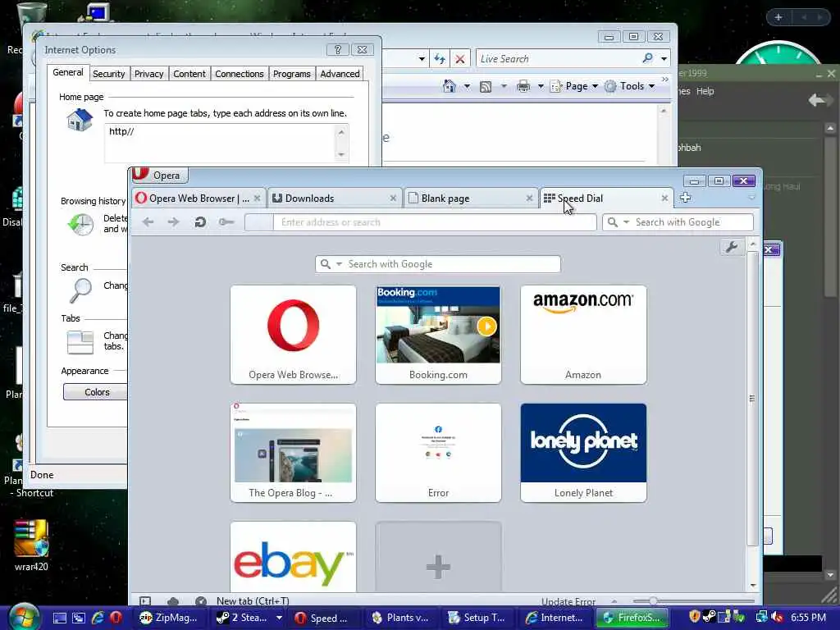The width and height of the screenshot is (840, 630).
Task: Click the Internet Explorer refresh icon
Action: 440,59
